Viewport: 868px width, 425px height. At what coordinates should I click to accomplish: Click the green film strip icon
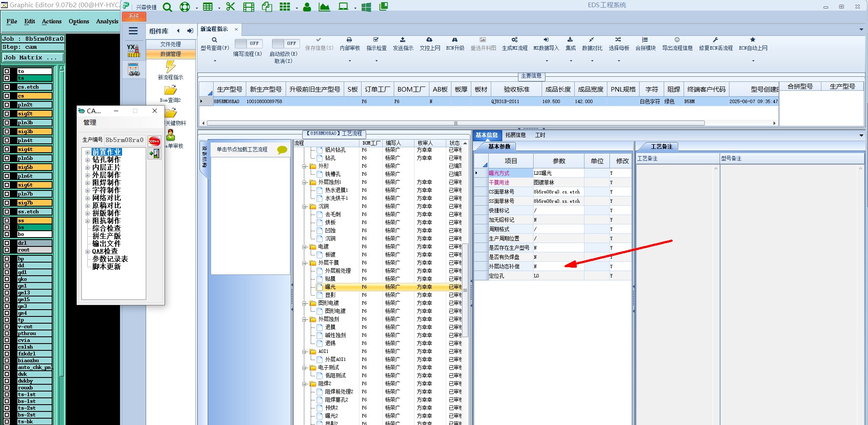pyautogui.click(x=249, y=7)
